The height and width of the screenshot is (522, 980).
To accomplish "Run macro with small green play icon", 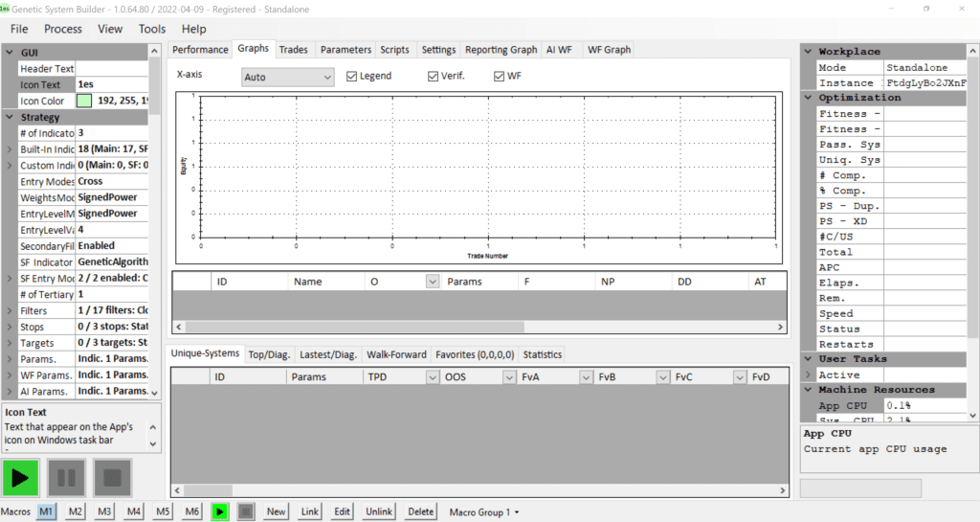I will click(220, 511).
